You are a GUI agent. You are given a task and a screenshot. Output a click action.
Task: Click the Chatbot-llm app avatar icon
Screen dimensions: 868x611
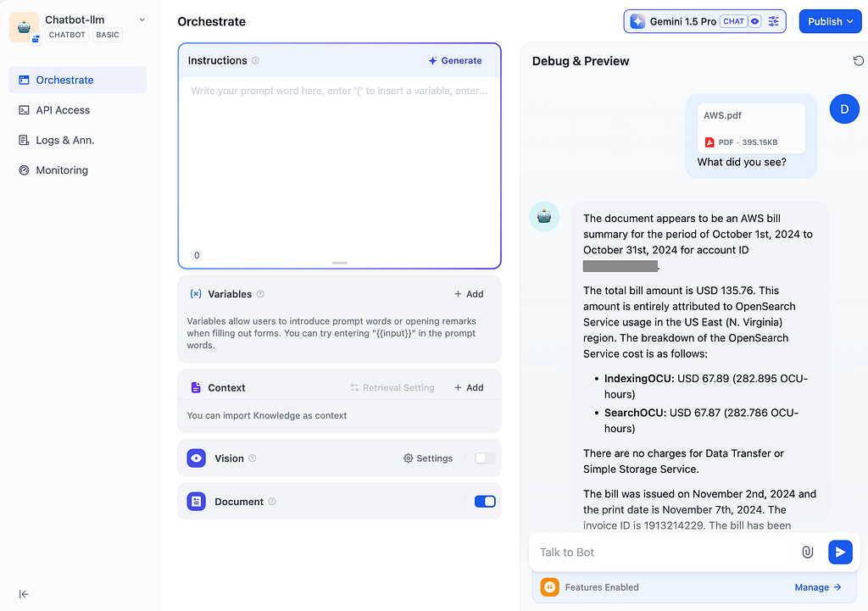24,27
